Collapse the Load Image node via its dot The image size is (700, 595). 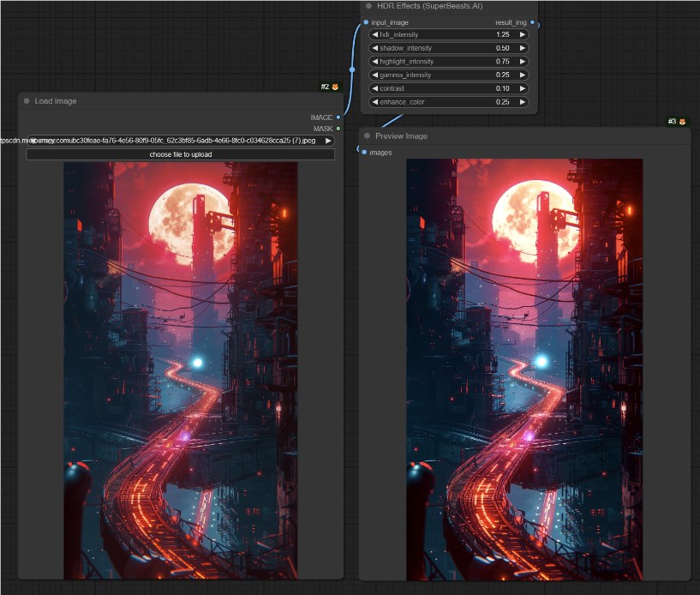click(27, 101)
